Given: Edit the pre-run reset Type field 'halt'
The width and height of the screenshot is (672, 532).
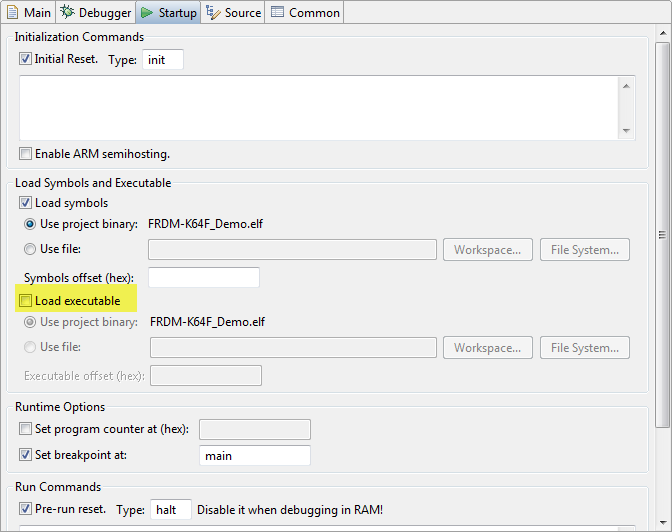Looking at the screenshot, I should [171, 509].
